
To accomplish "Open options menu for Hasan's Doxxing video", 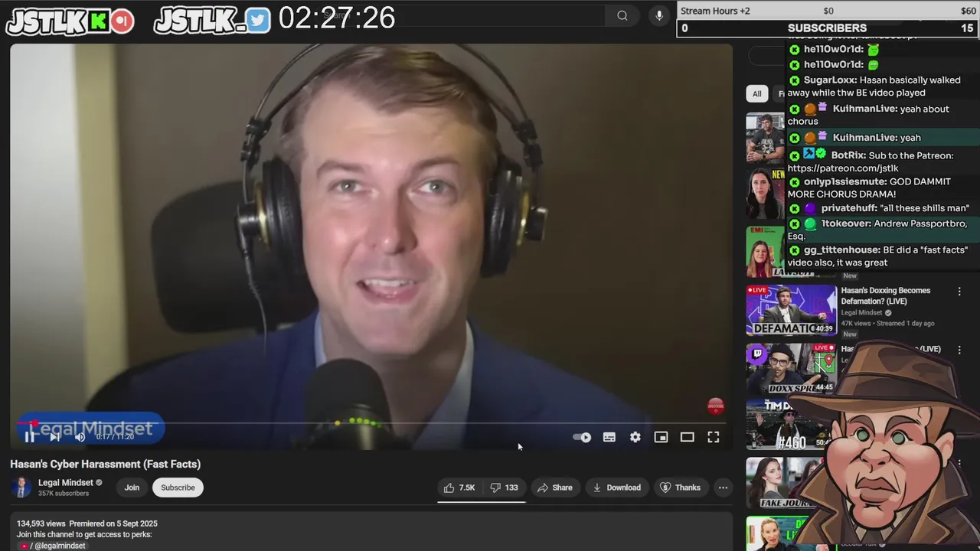I will click(x=959, y=291).
